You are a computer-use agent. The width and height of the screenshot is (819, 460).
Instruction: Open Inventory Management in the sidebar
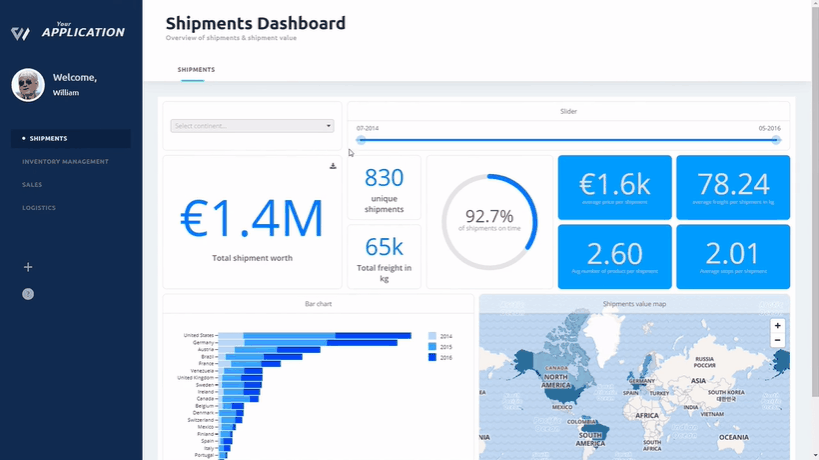click(65, 162)
